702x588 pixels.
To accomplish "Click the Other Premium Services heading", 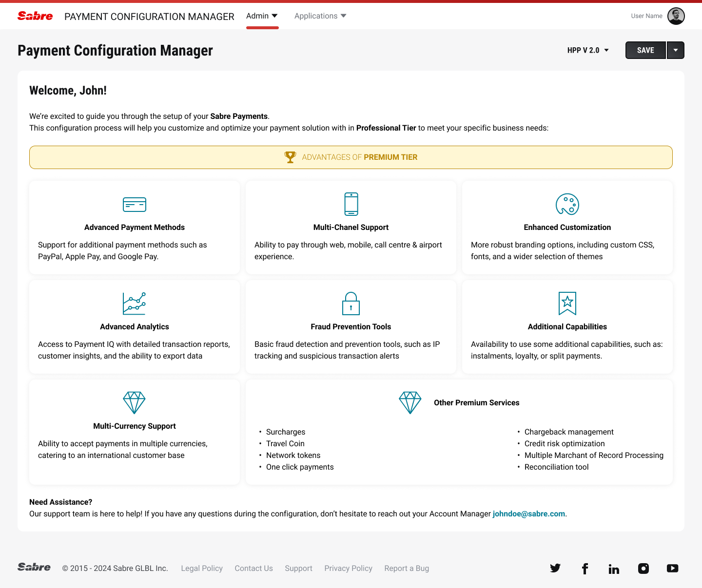I will click(x=477, y=403).
